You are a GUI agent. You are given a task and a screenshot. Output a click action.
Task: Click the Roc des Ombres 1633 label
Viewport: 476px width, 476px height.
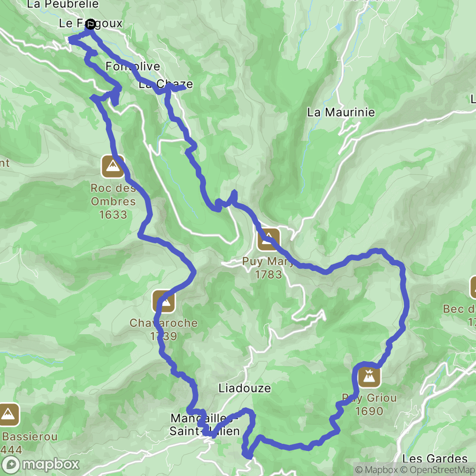click(x=113, y=201)
